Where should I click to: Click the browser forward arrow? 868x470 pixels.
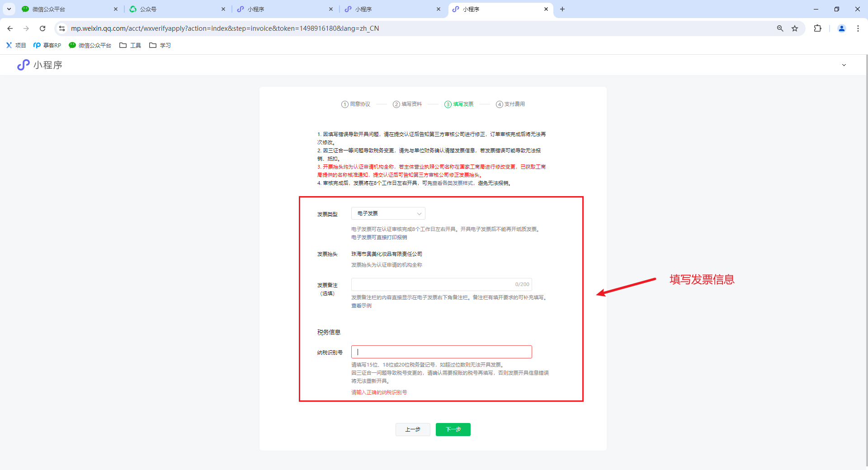26,28
